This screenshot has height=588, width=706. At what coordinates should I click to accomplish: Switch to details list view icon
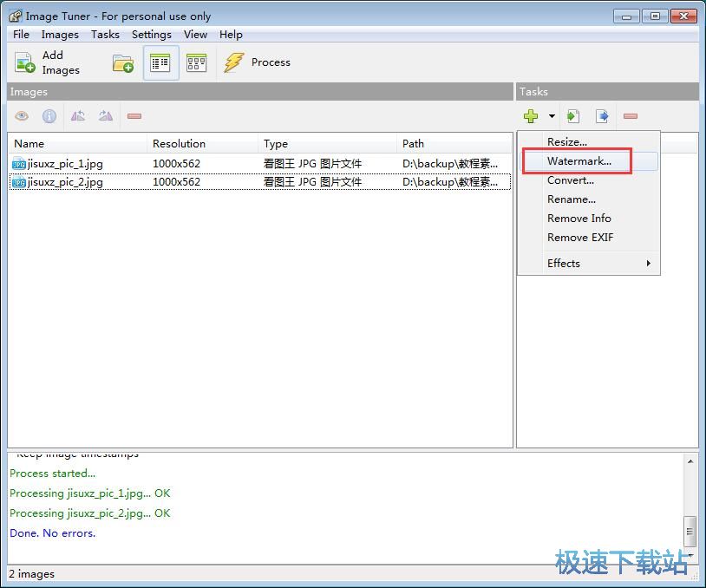click(160, 62)
